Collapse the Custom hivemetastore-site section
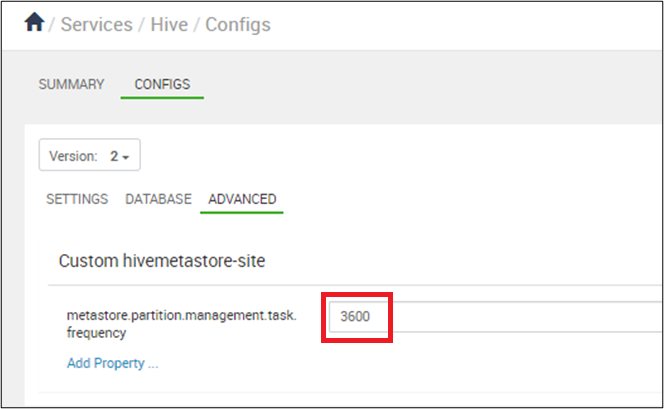 pos(162,261)
